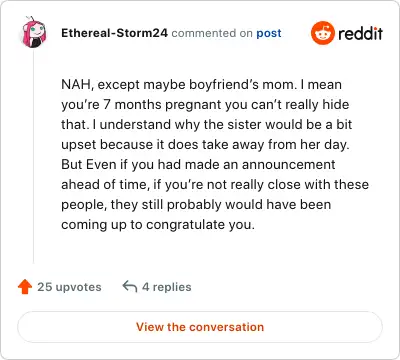Click the line starting "ahead of time"
This screenshot has height=360, width=400.
[215, 185]
